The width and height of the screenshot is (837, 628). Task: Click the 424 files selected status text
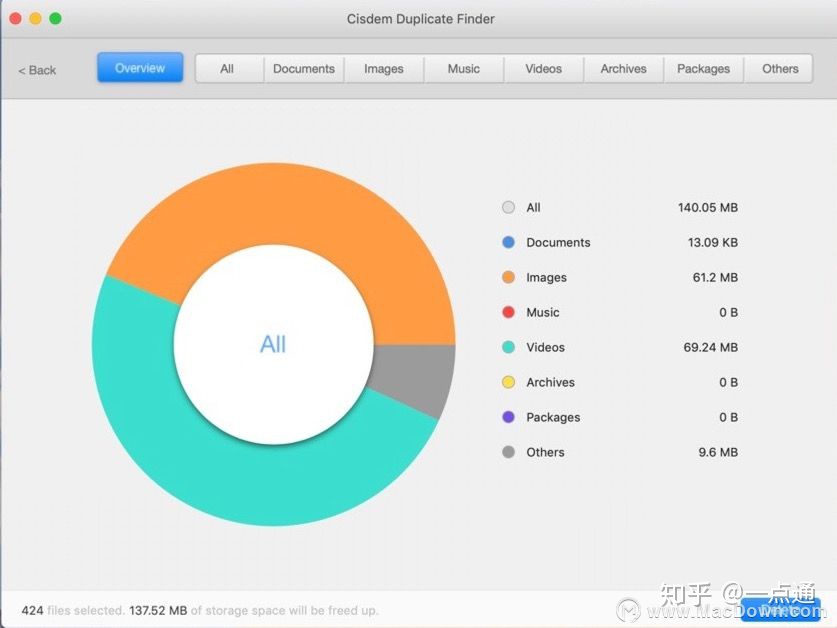[72, 610]
